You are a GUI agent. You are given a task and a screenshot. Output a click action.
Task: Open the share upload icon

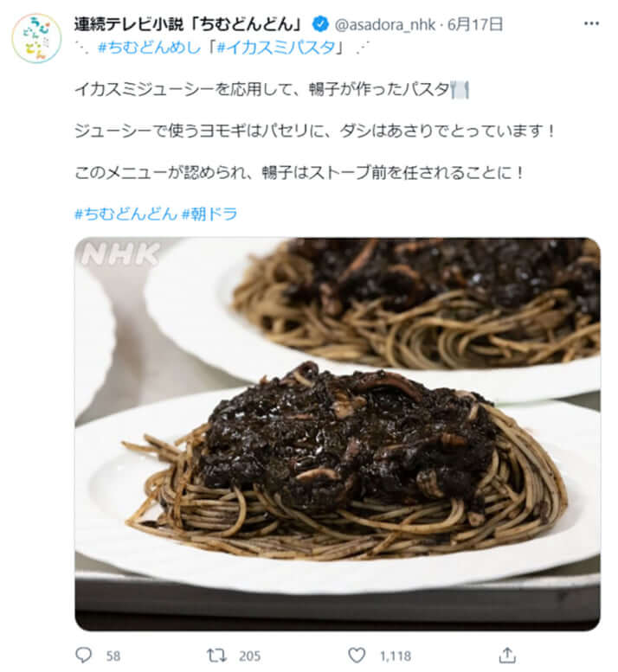click(x=507, y=655)
